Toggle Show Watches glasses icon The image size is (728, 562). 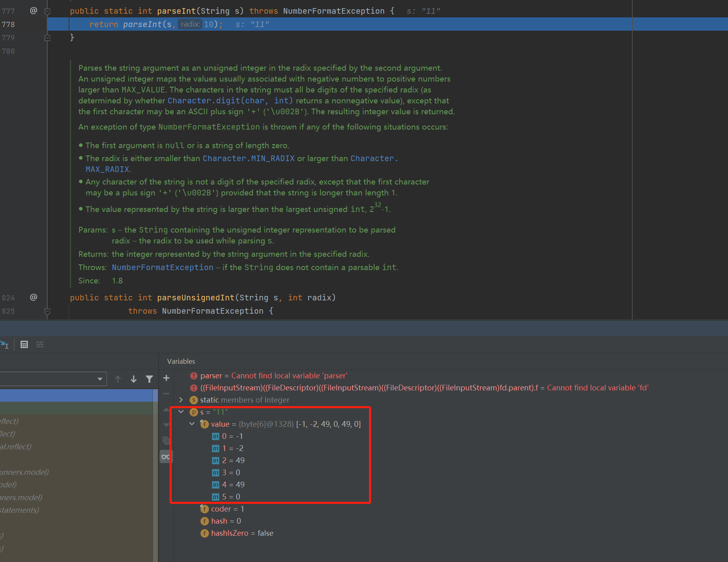click(166, 457)
